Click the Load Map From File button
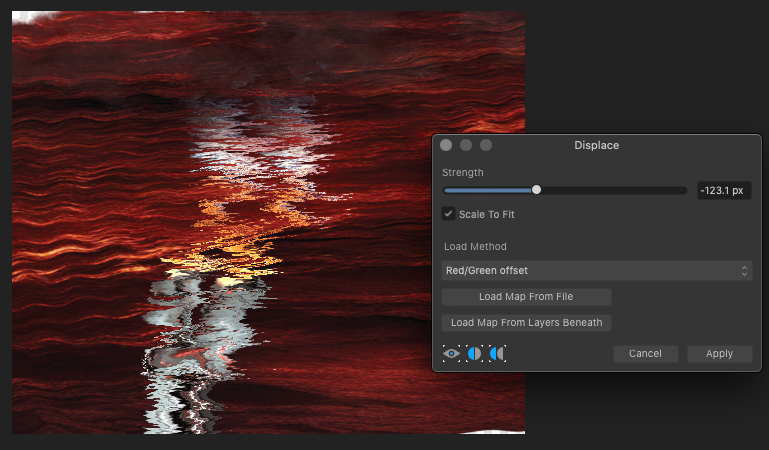 point(526,297)
